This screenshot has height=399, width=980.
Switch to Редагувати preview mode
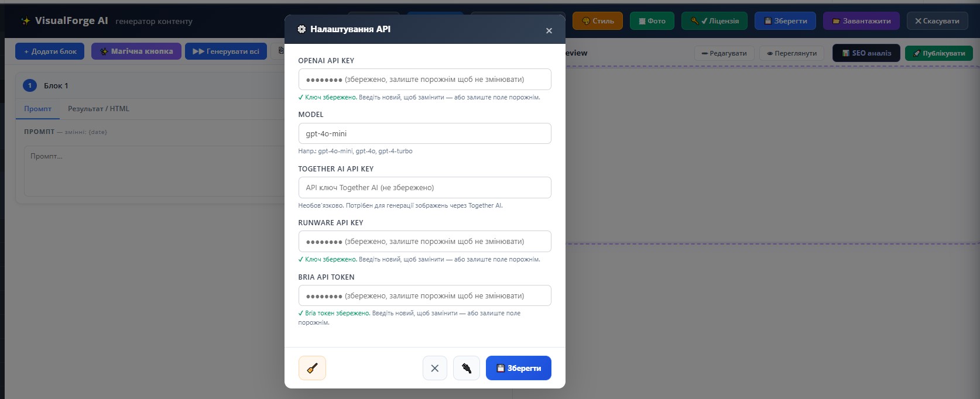pyautogui.click(x=724, y=53)
